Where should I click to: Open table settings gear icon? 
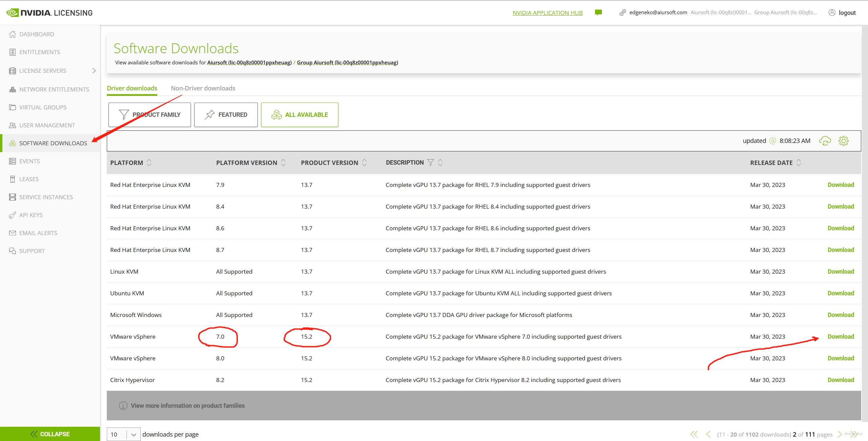pos(844,141)
